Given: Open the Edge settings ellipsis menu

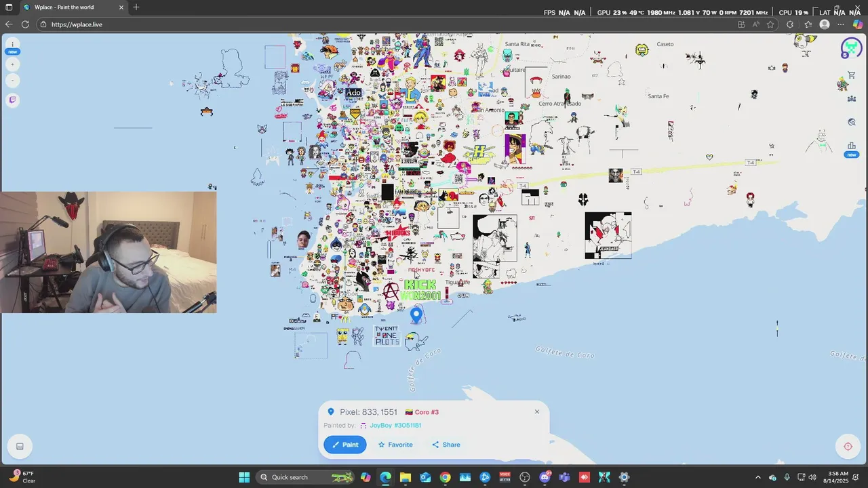Looking at the screenshot, I should pos(841,24).
